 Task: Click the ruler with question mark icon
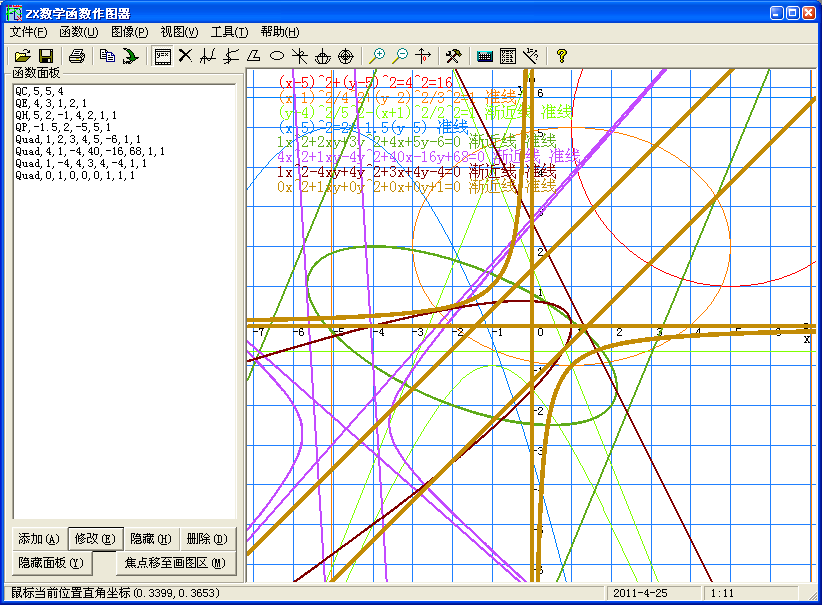[x=531, y=56]
